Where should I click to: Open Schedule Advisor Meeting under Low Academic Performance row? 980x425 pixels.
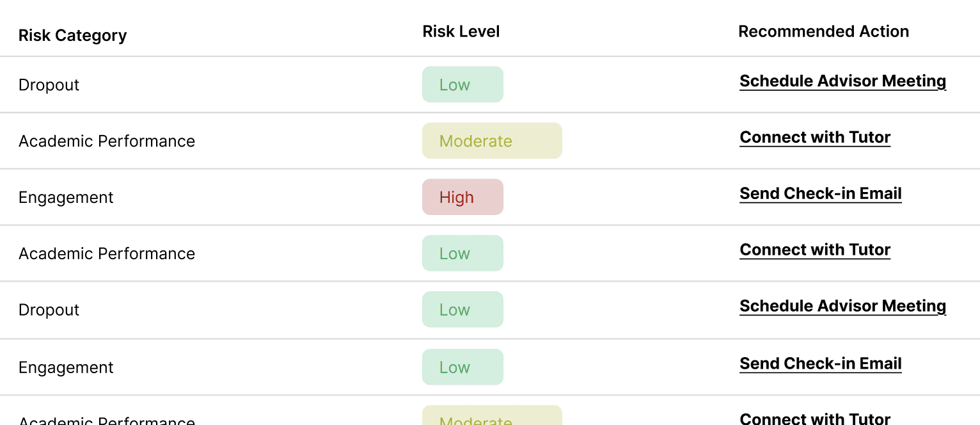pyautogui.click(x=842, y=307)
